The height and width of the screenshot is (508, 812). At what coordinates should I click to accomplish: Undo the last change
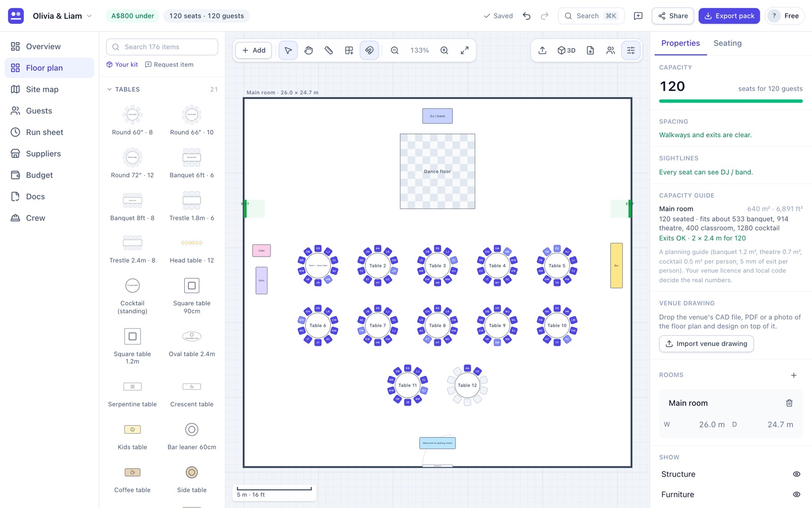[527, 16]
